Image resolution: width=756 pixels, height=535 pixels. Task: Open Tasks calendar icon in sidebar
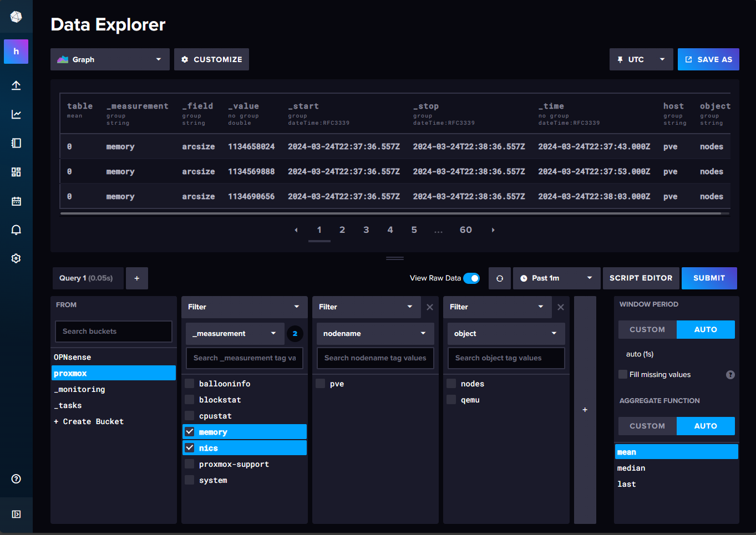16,201
